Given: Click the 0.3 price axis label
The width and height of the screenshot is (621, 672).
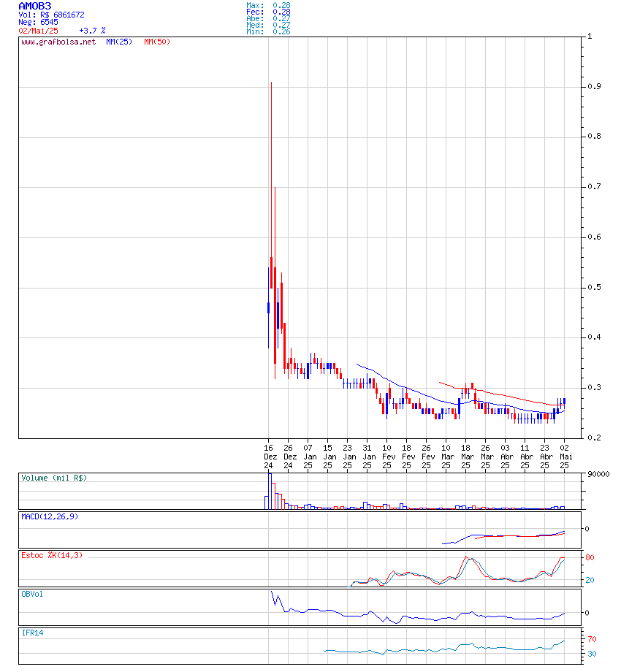Looking at the screenshot, I should 594,388.
